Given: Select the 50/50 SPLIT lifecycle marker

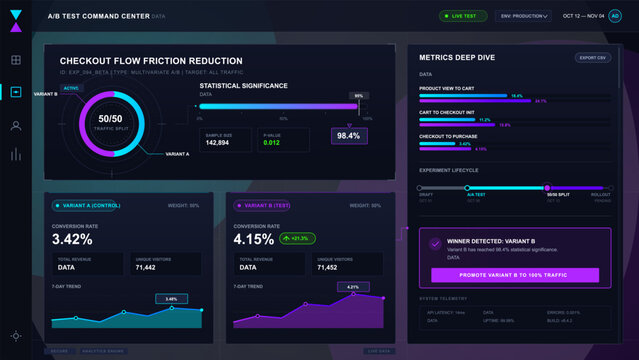Looking at the screenshot, I should [547, 188].
